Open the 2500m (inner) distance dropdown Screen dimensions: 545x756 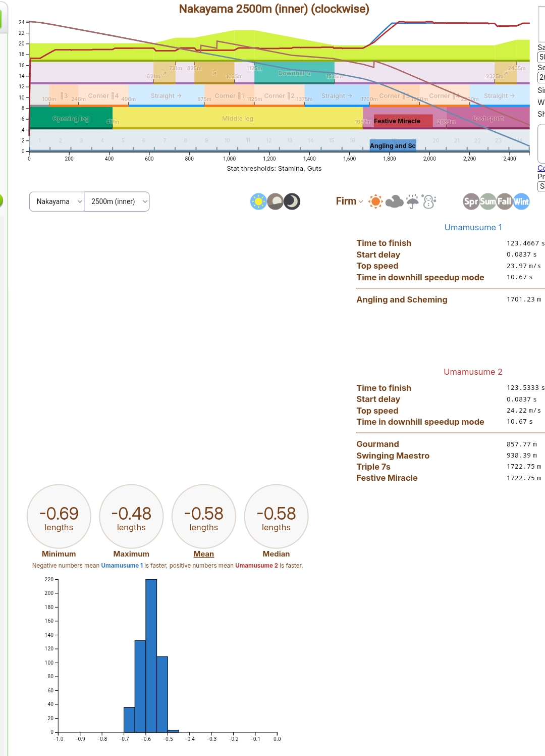117,201
